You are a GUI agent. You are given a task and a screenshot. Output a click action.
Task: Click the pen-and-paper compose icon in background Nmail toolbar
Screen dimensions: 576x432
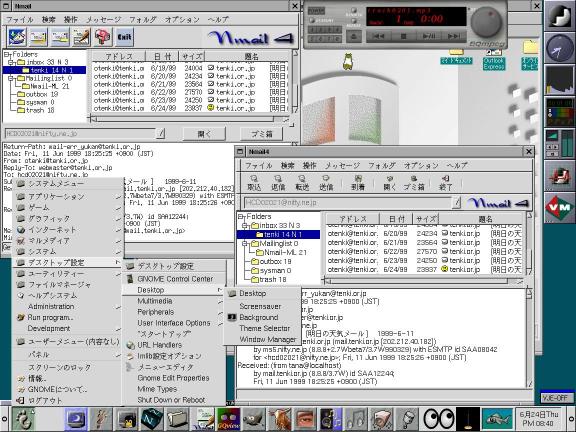pos(82,37)
